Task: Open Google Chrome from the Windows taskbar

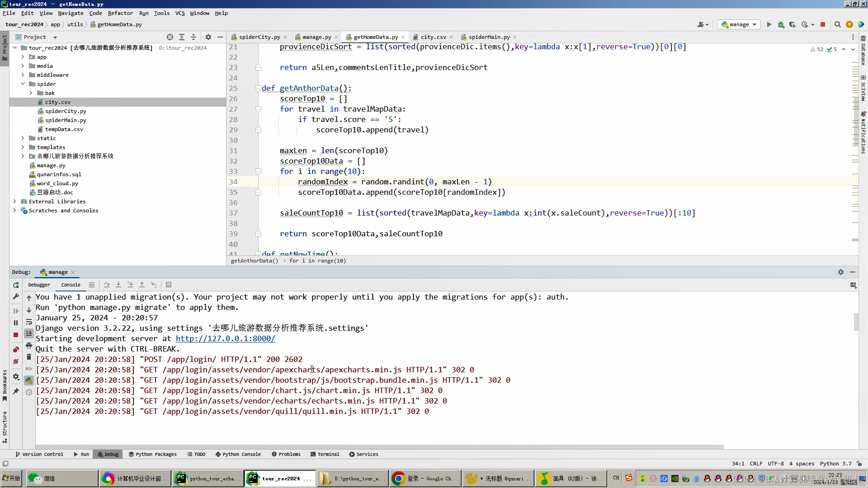Action: [x=425, y=478]
